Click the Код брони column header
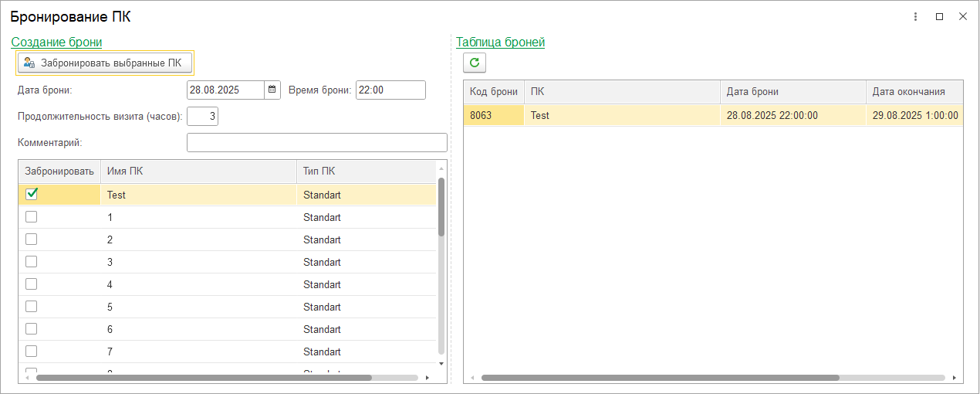This screenshot has width=980, height=394. (494, 91)
